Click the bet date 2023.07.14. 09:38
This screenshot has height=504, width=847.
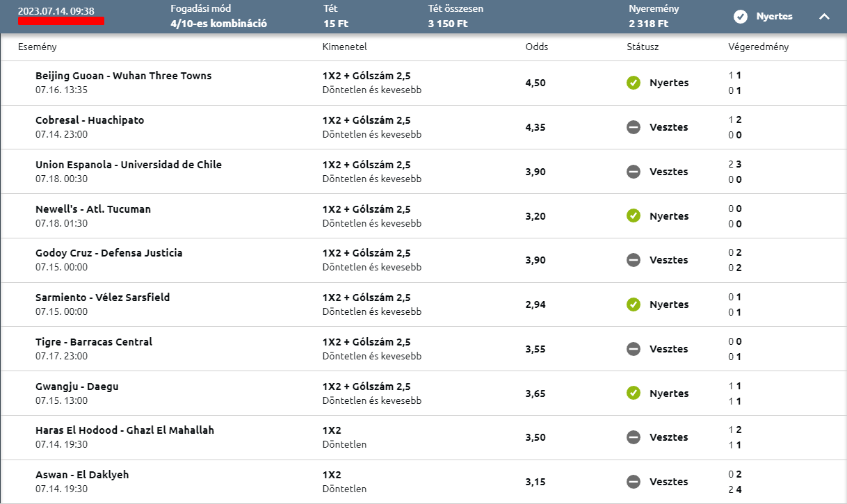[56, 11]
